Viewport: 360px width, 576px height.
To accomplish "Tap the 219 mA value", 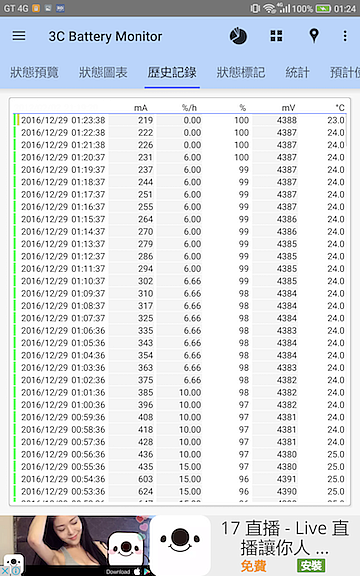I will pos(145,120).
